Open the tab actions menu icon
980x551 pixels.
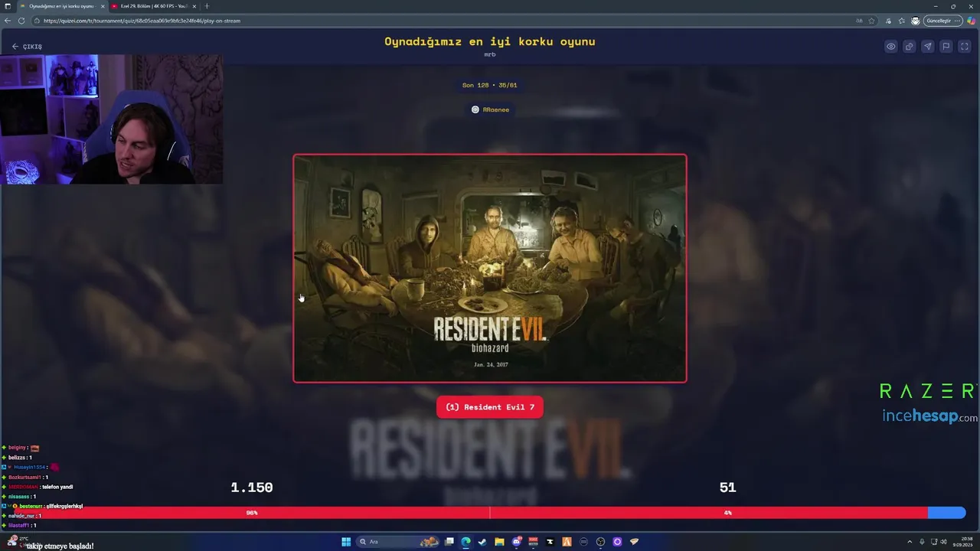click(x=8, y=6)
